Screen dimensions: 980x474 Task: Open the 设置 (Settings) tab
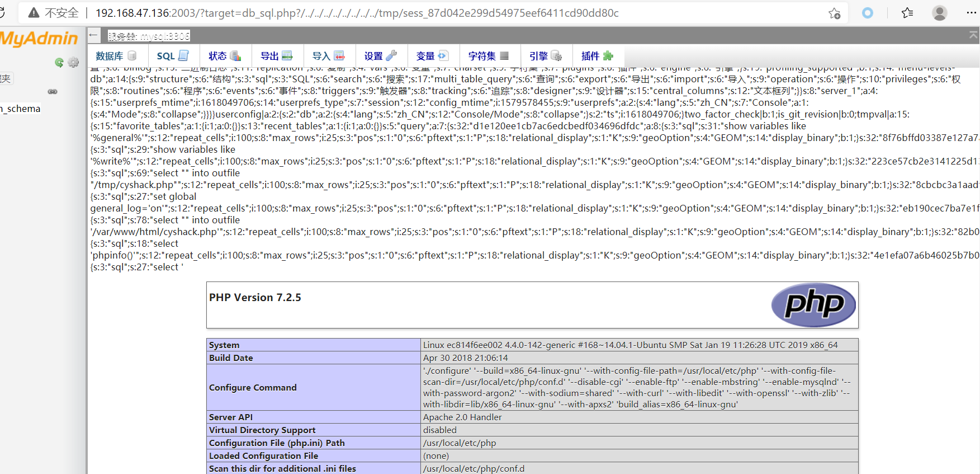coord(381,56)
